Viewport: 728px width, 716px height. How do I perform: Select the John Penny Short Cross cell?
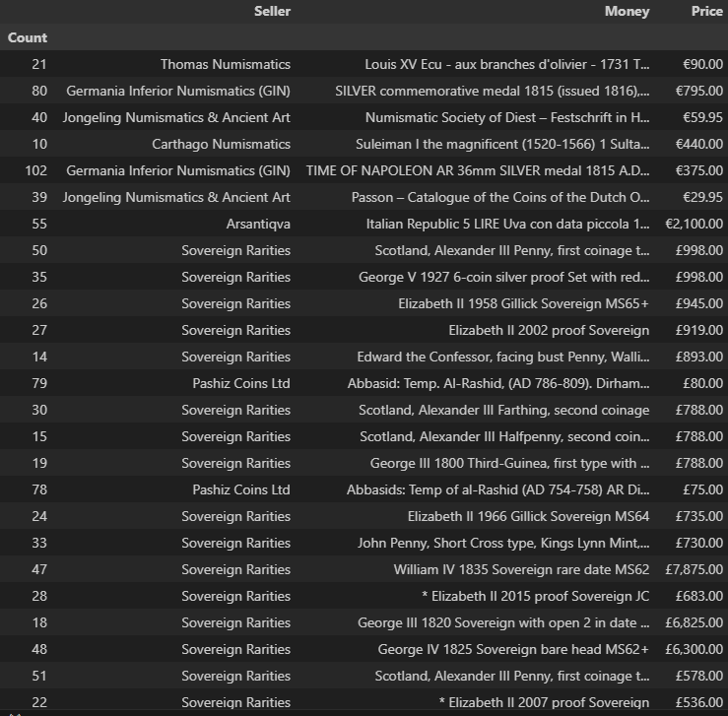point(503,543)
